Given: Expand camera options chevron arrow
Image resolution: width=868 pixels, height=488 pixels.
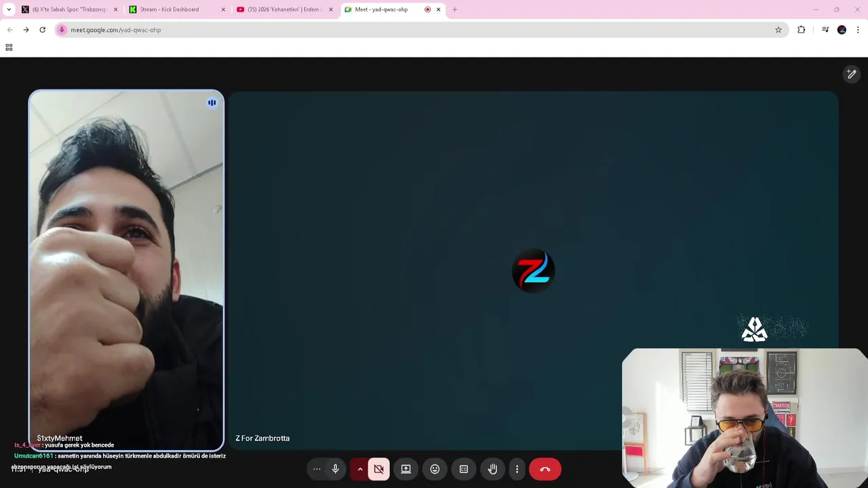Looking at the screenshot, I should point(360,469).
